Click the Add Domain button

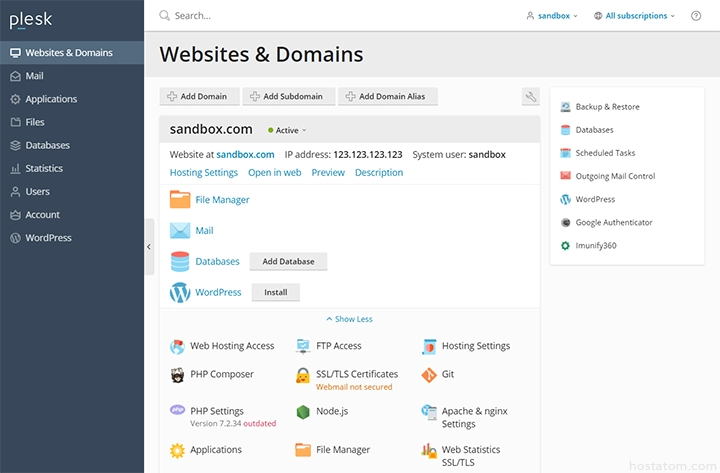[x=199, y=96]
